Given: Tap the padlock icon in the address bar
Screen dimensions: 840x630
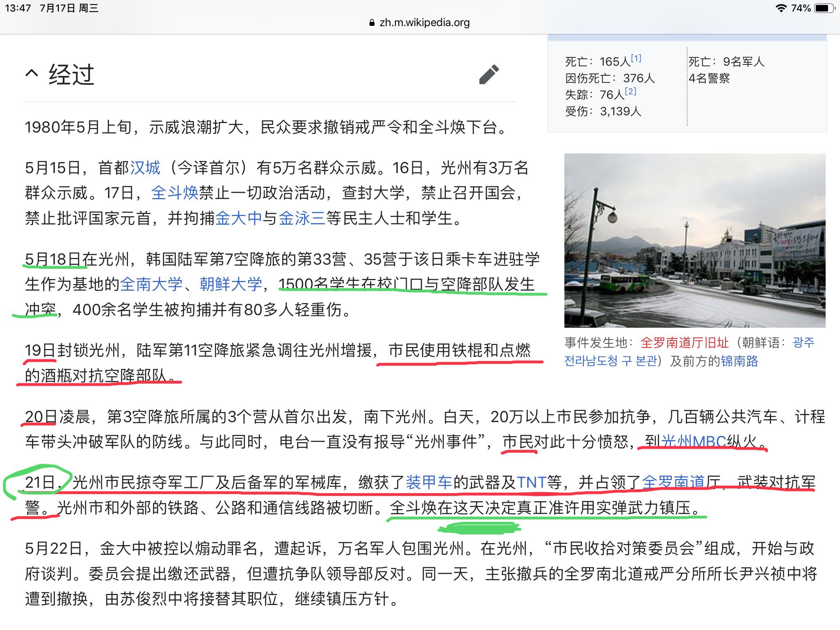Looking at the screenshot, I should click(372, 23).
